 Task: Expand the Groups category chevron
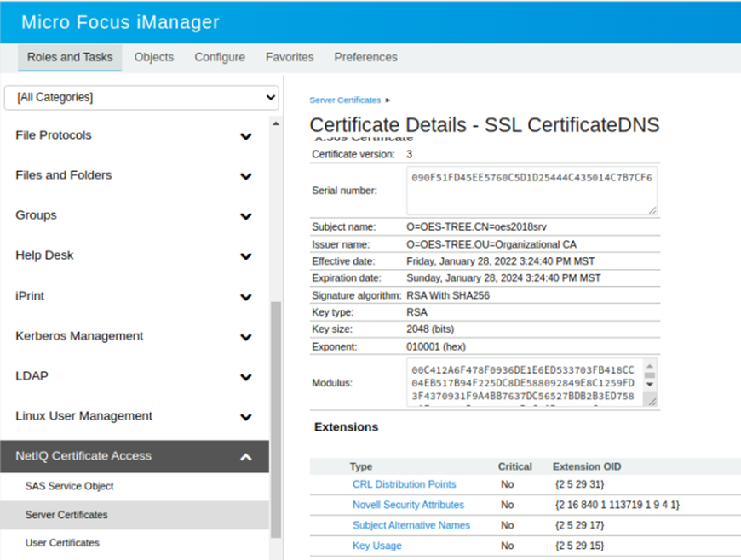coord(245,216)
